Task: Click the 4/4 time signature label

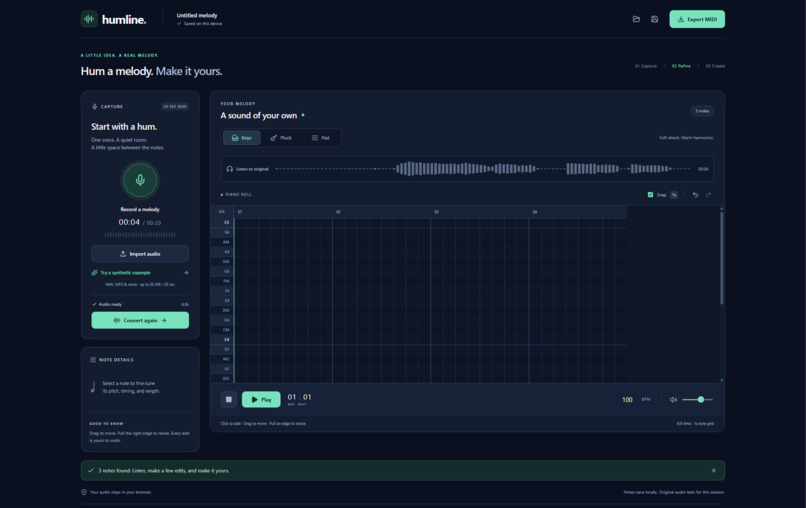Action: tap(222, 212)
